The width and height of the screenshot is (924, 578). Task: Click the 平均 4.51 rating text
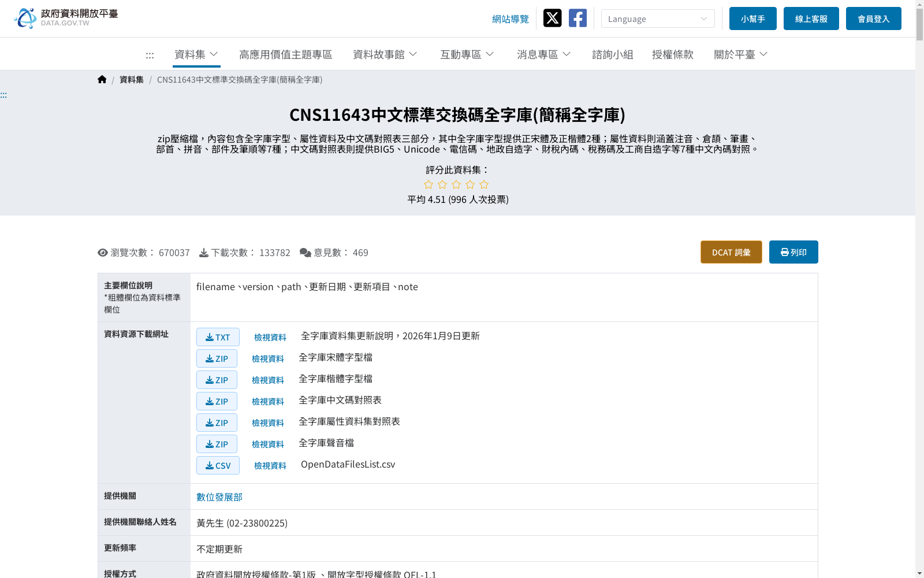click(458, 199)
